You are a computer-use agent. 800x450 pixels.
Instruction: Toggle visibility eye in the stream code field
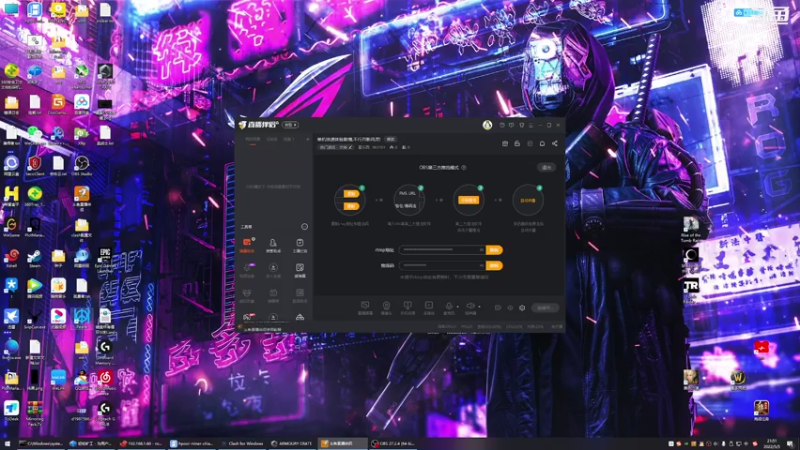[481, 265]
